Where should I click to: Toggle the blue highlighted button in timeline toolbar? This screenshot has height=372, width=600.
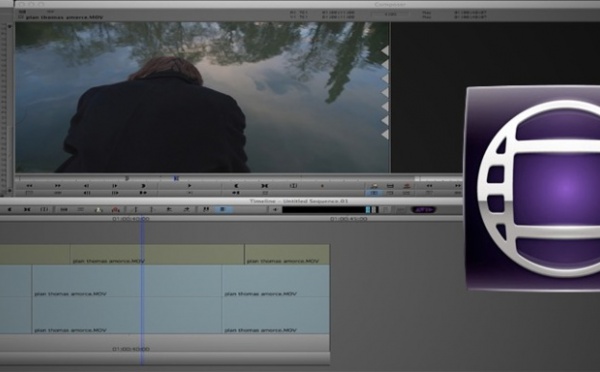[x=222, y=209]
